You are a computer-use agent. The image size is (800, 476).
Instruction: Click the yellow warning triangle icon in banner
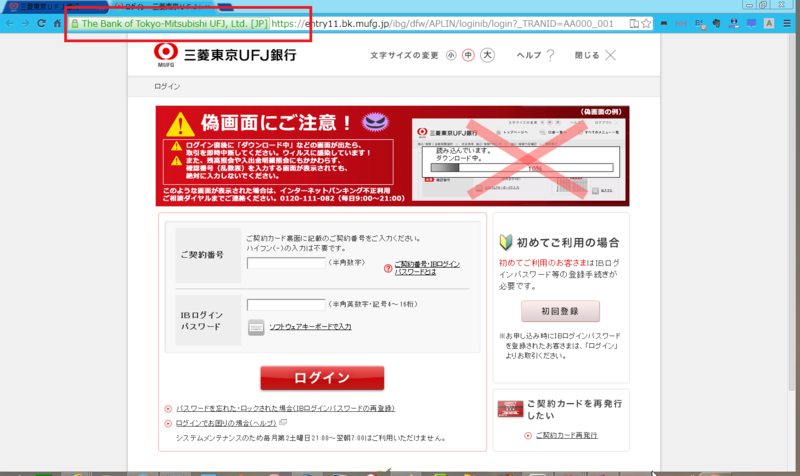coord(180,124)
